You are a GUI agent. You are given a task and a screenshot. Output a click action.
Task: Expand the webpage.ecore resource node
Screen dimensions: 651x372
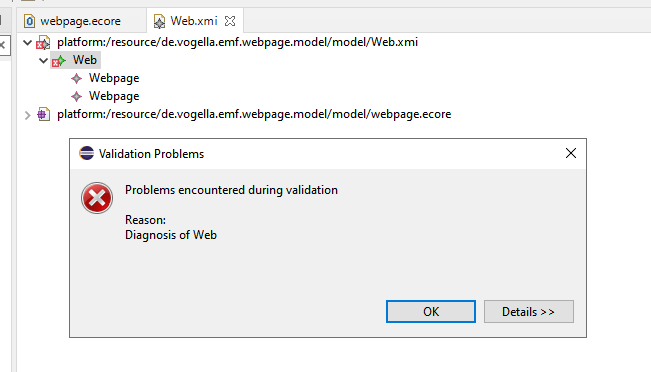click(27, 115)
